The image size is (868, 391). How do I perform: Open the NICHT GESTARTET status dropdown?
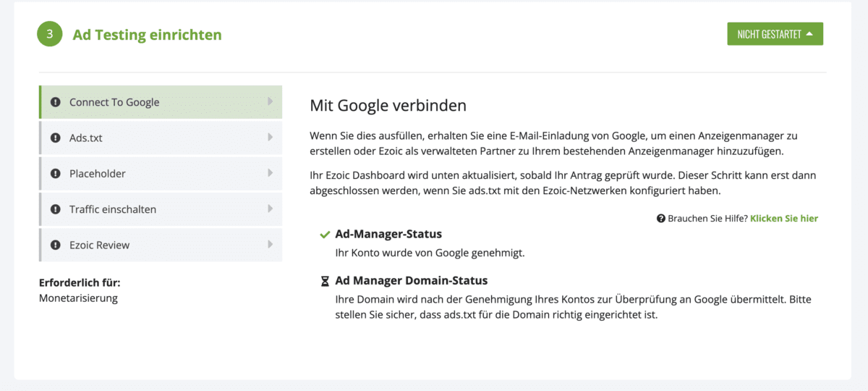tap(775, 34)
